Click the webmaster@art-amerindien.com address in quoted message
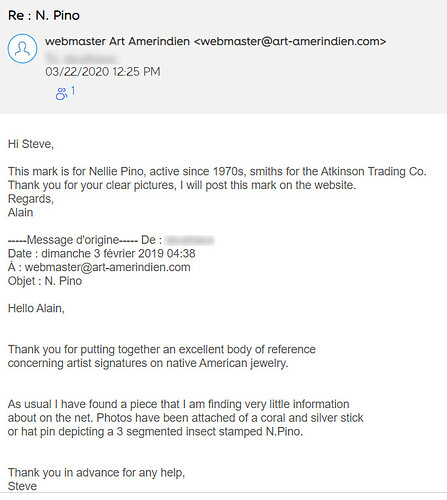This screenshot has width=447, height=500. [x=107, y=267]
